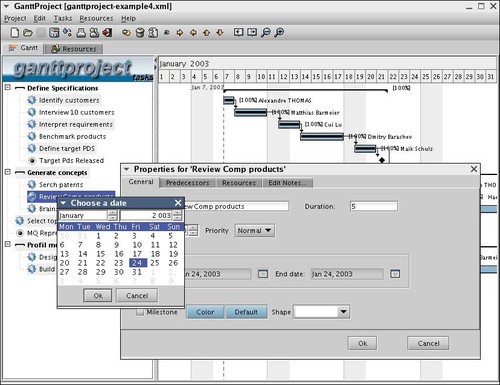Open the Shape dropdown

coord(321,312)
